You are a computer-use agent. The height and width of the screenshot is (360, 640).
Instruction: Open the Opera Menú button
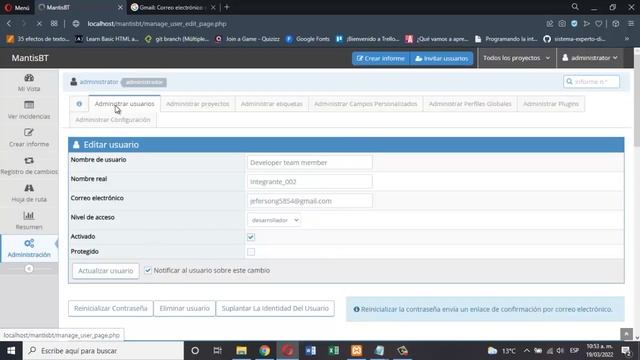click(x=17, y=7)
